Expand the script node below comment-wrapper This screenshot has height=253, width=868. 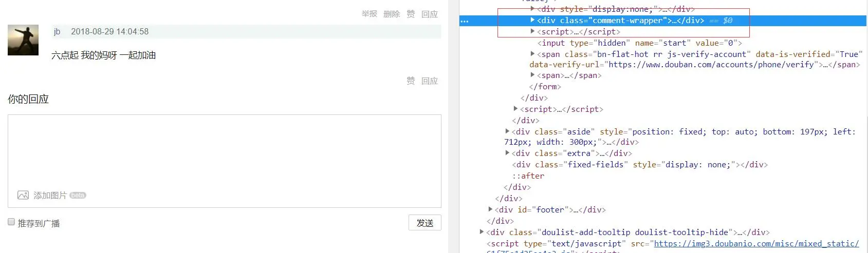pyautogui.click(x=532, y=31)
